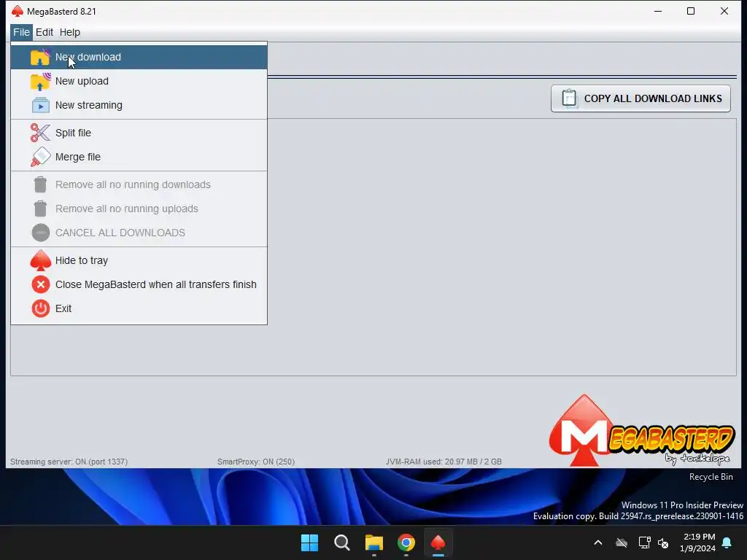The height and width of the screenshot is (560, 747).
Task: Click the red spade Hide to tray icon
Action: coord(41,260)
